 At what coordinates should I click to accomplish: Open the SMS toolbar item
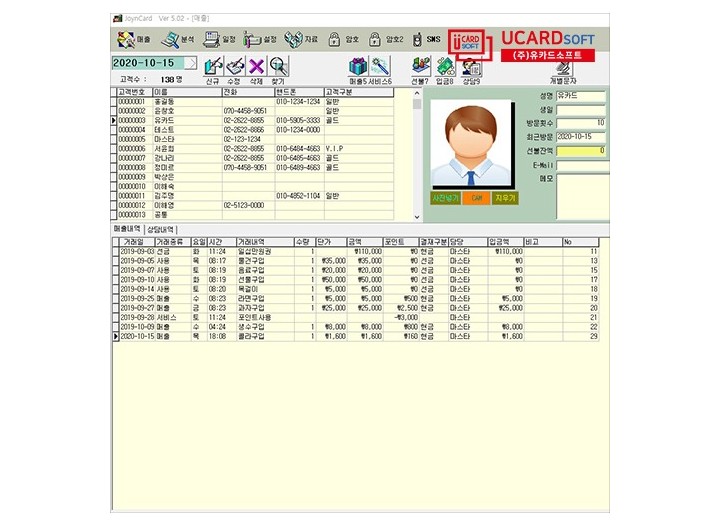(x=425, y=39)
